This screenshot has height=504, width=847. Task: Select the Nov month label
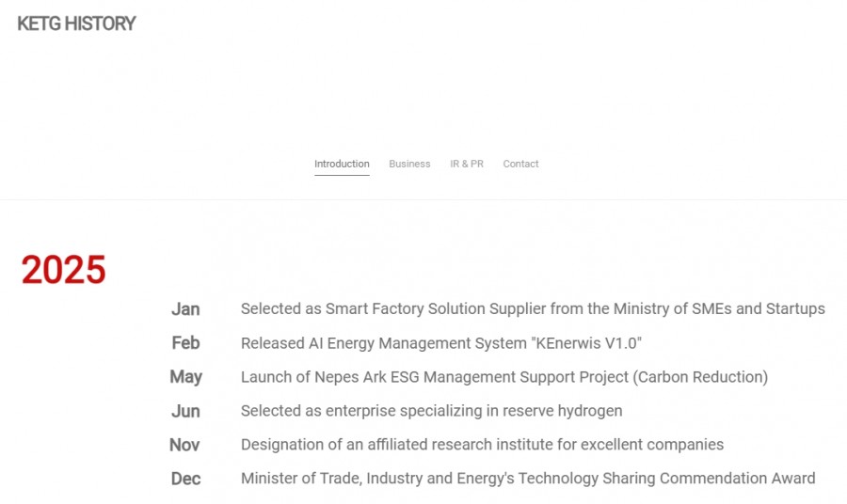(184, 445)
